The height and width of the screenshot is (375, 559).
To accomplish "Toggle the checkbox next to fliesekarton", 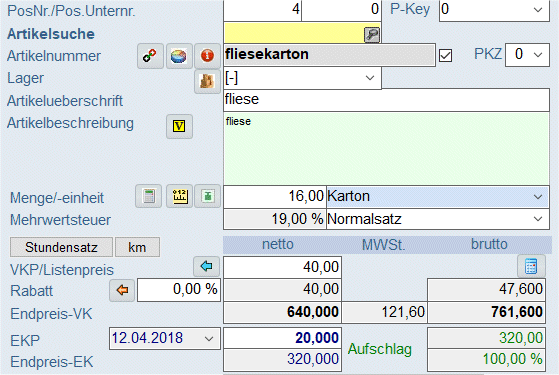I will 445,56.
